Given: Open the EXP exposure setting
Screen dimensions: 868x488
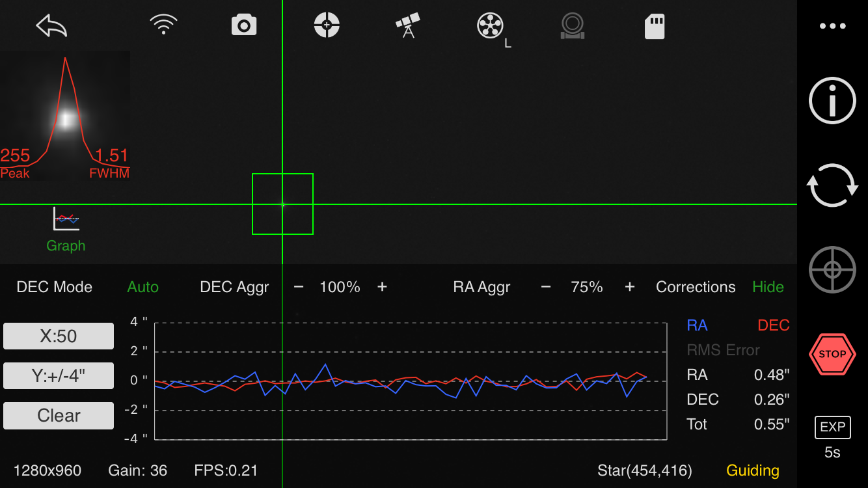Looking at the screenshot, I should coord(832,427).
